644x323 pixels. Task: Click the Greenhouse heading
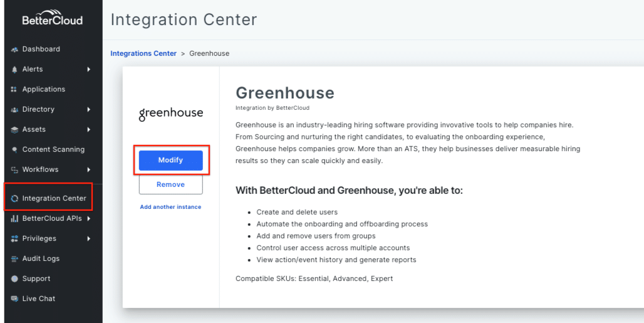coord(285,93)
